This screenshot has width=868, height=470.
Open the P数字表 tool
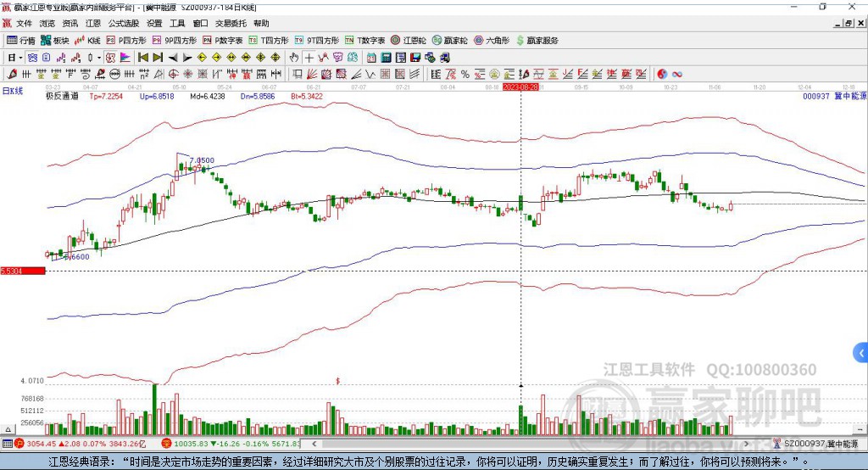pyautogui.click(x=223, y=41)
